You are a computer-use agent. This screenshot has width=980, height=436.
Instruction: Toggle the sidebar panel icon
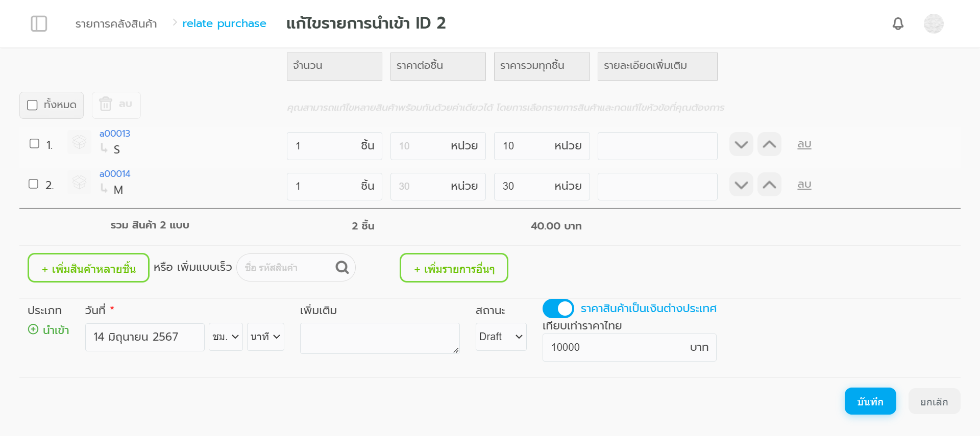click(x=39, y=23)
